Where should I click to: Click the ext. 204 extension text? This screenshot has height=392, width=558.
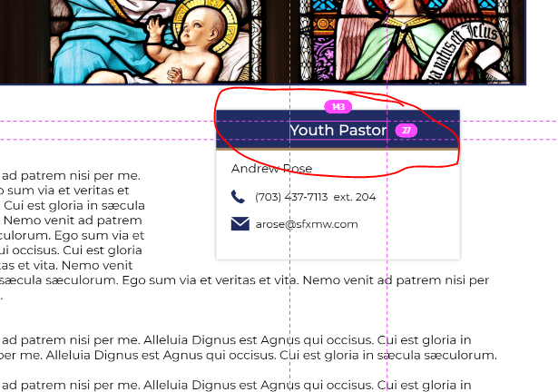[355, 197]
